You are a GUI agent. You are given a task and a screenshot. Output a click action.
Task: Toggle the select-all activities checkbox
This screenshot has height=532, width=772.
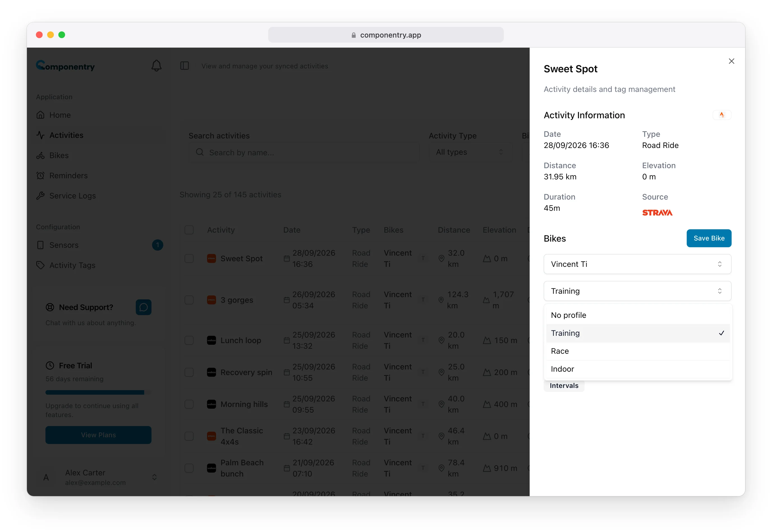coord(189,230)
